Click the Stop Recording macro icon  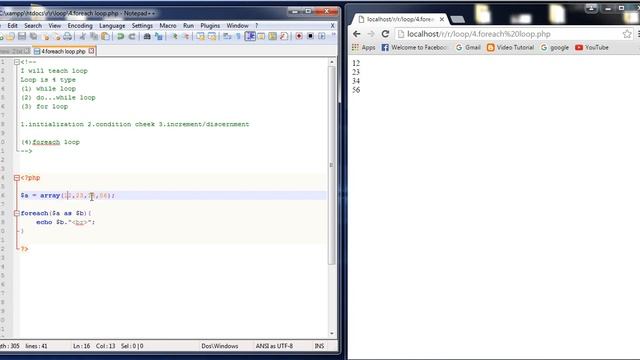310,36
